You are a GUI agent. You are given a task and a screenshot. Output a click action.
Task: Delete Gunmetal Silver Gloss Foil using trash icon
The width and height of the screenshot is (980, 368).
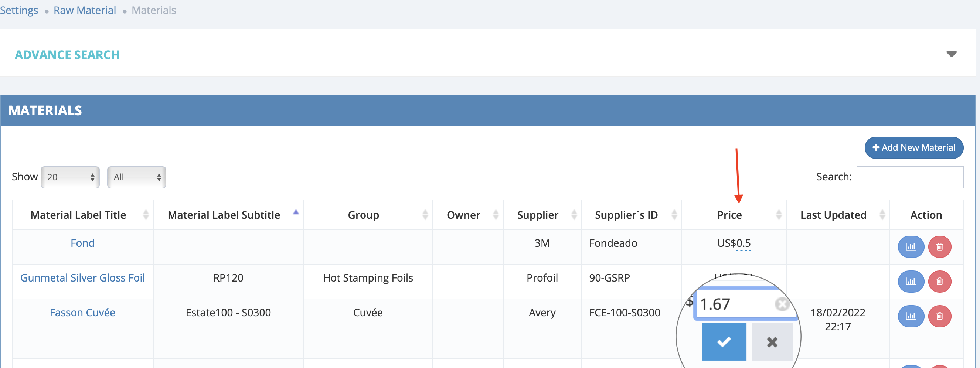tap(939, 281)
